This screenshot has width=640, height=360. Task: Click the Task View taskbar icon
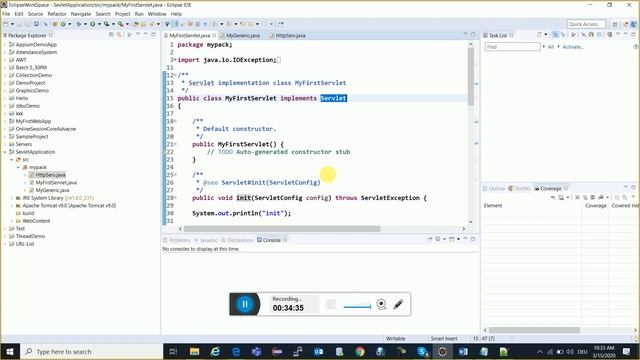click(173, 351)
